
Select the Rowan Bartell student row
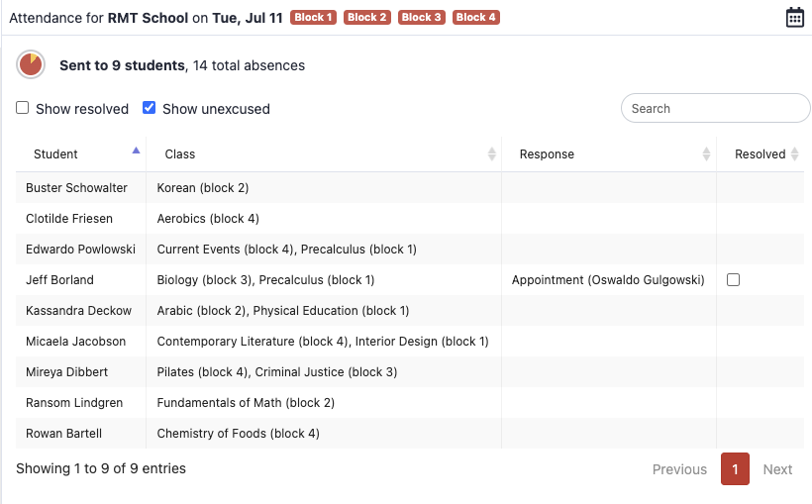click(x=63, y=434)
